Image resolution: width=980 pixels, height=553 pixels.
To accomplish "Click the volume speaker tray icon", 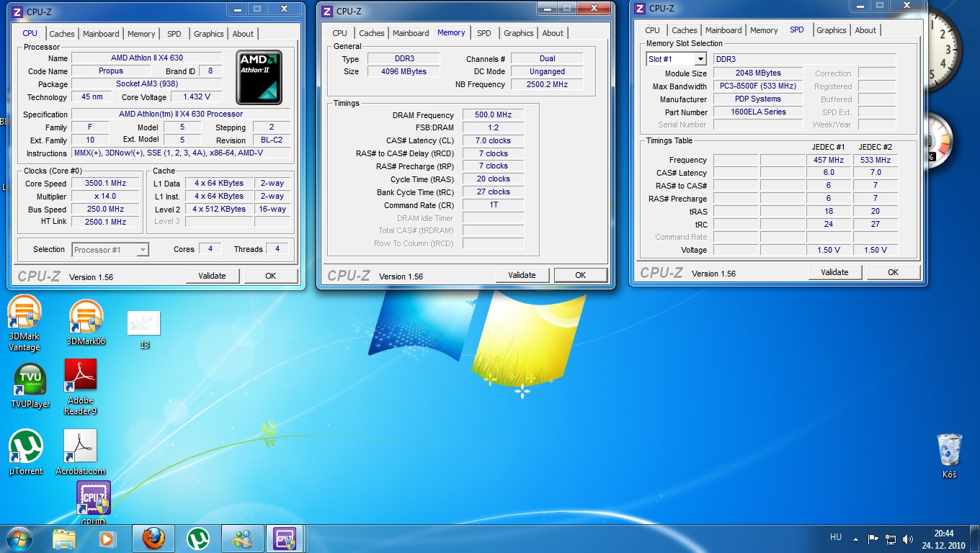I will [908, 539].
